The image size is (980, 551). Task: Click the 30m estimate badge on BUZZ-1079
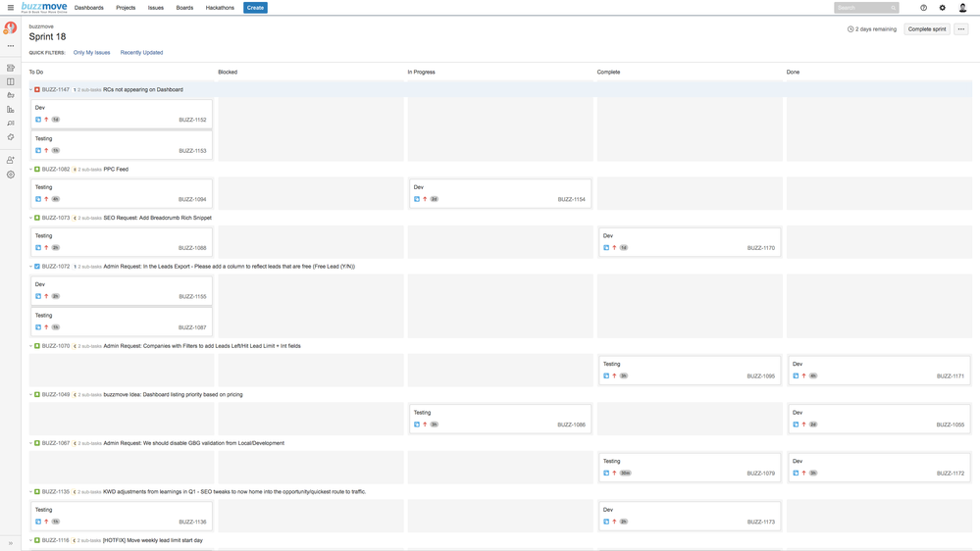pyautogui.click(x=625, y=473)
